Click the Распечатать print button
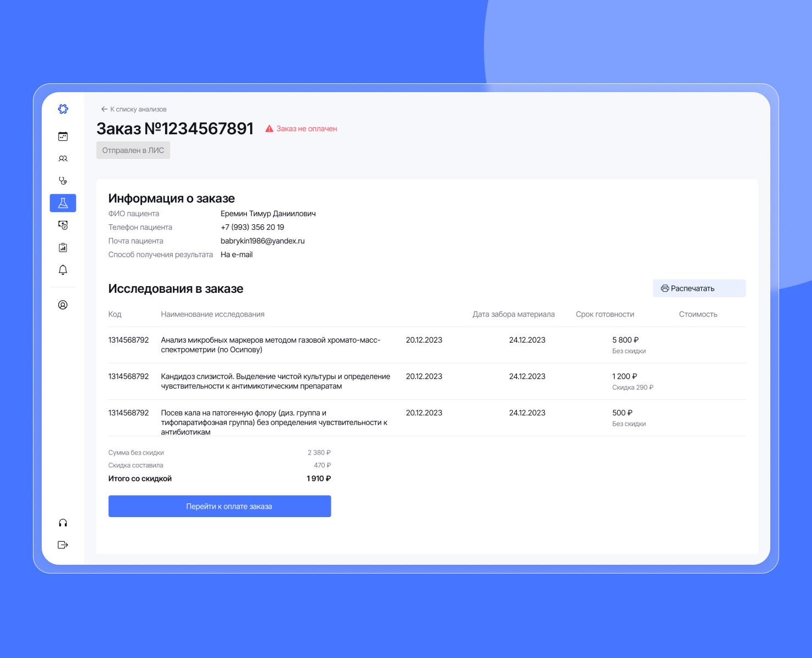The image size is (812, 658). (699, 288)
